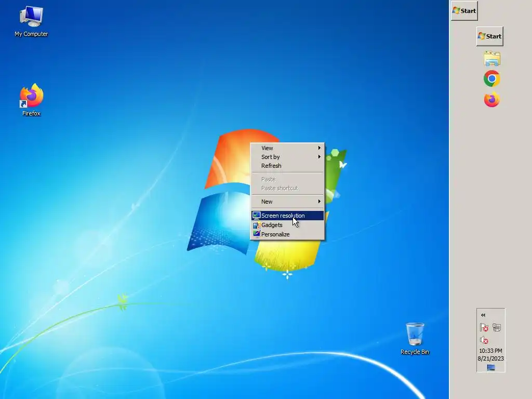The height and width of the screenshot is (399, 532).
Task: Open Gadgets from the context menu
Action: (x=287, y=225)
